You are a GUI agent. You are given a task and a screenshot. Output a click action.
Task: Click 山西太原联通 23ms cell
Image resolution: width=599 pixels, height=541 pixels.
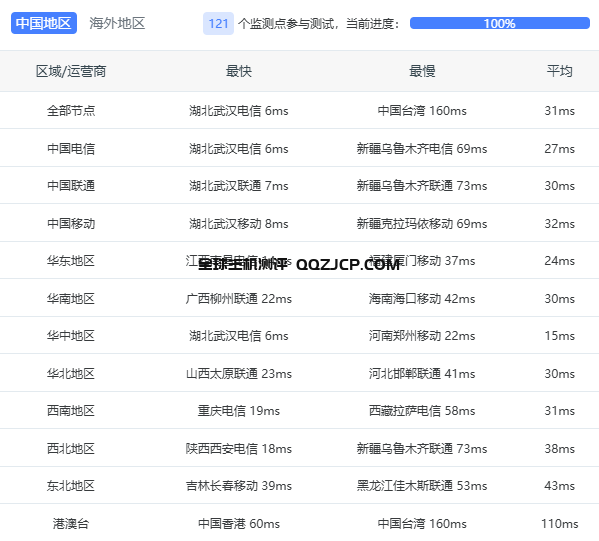pos(239,373)
